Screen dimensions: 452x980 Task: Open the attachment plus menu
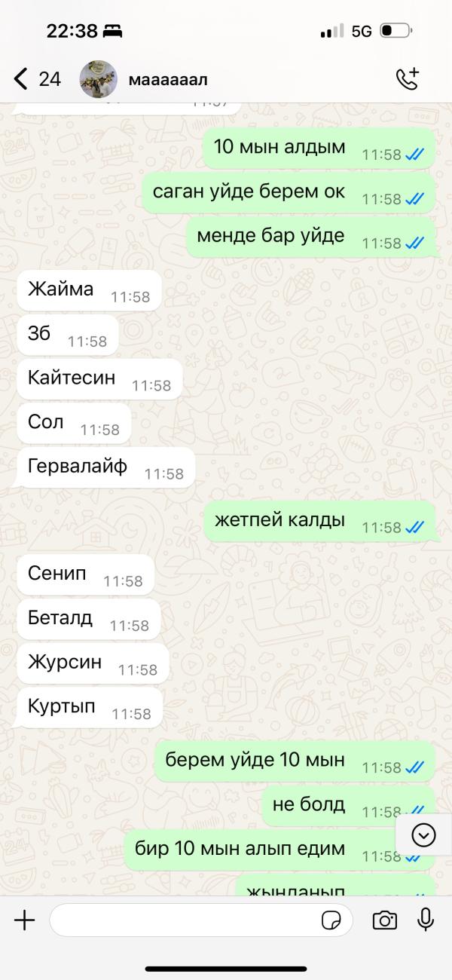(25, 920)
